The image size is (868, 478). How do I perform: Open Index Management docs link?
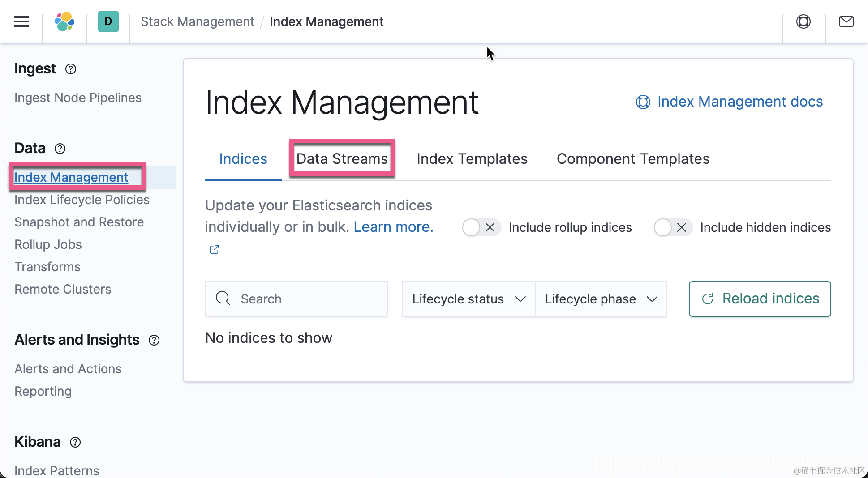739,102
